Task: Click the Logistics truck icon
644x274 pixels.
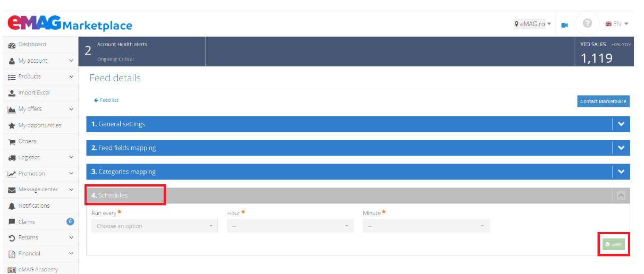Action: pyautogui.click(x=12, y=158)
